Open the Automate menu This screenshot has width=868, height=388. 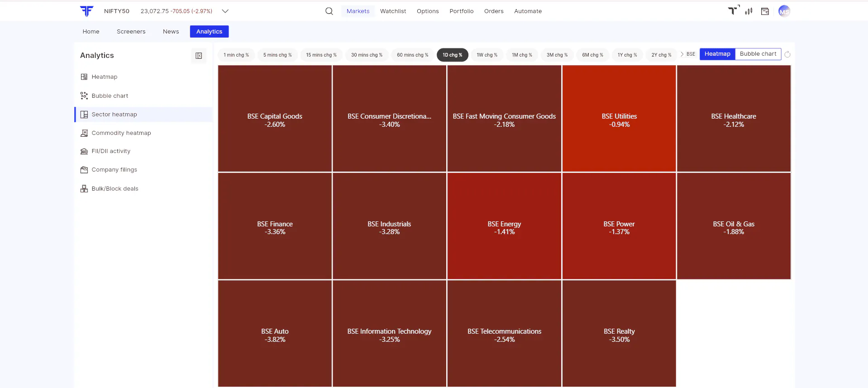point(528,11)
